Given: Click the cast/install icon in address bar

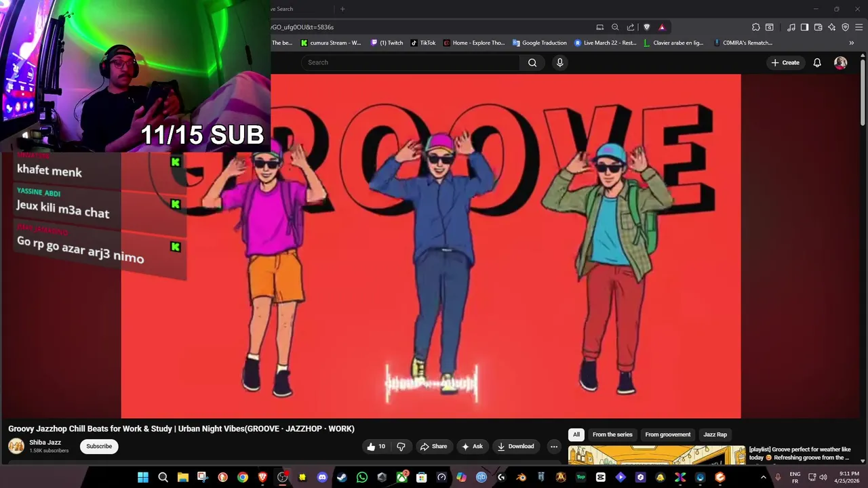Looking at the screenshot, I should [x=599, y=27].
